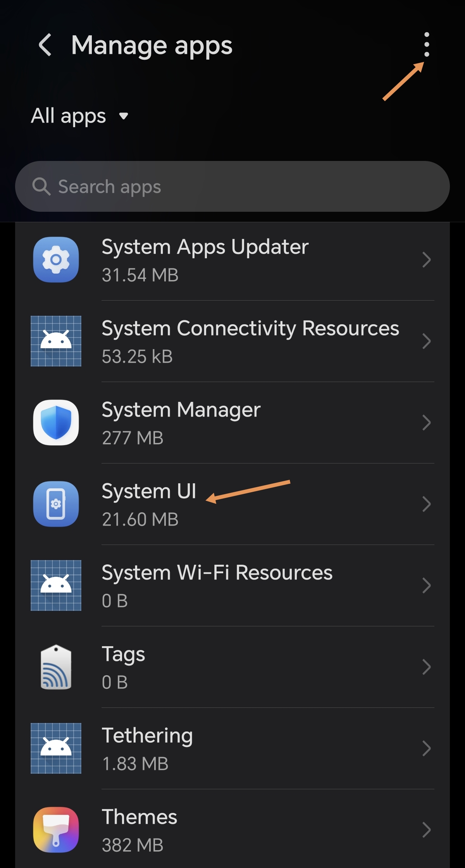Image resolution: width=465 pixels, height=868 pixels.
Task: Tap the System Connectivity Resources Android icon
Action: tap(56, 341)
